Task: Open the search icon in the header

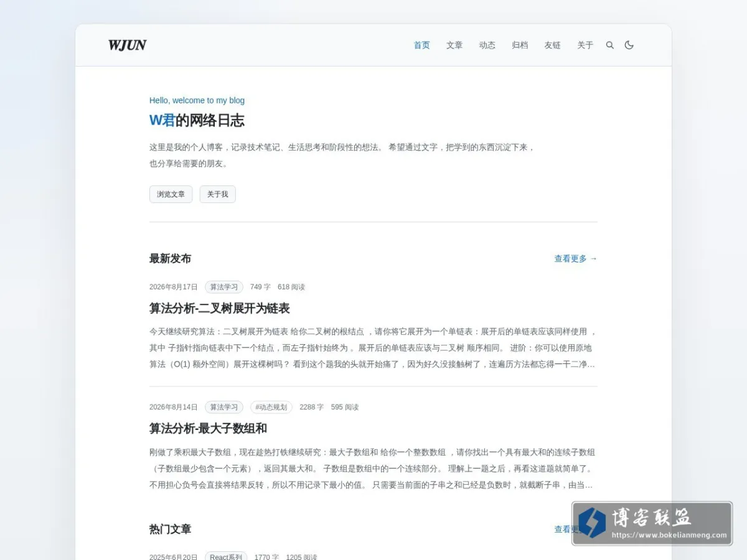Action: [x=610, y=45]
